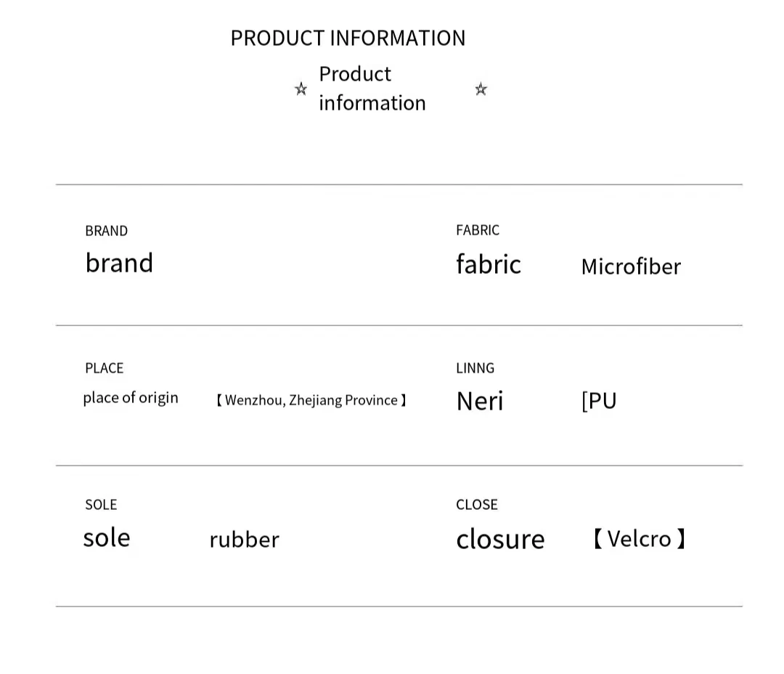Select the Neri lining text
The height and width of the screenshot is (674, 784).
coord(479,401)
